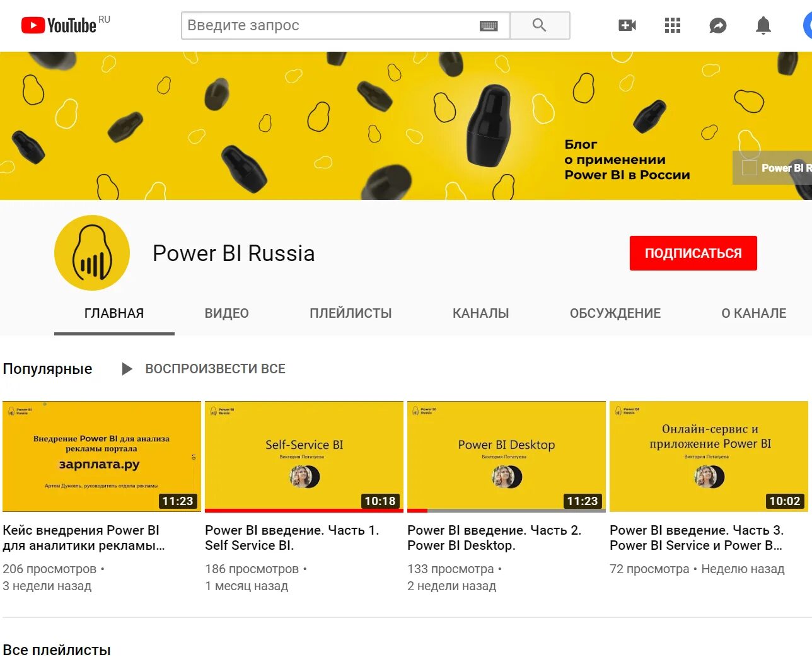Click the 10:18 duration badge
Image resolution: width=812 pixels, height=669 pixels.
380,501
